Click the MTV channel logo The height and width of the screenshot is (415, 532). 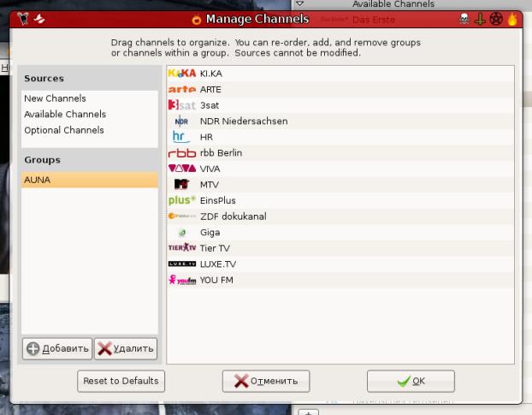(181, 185)
